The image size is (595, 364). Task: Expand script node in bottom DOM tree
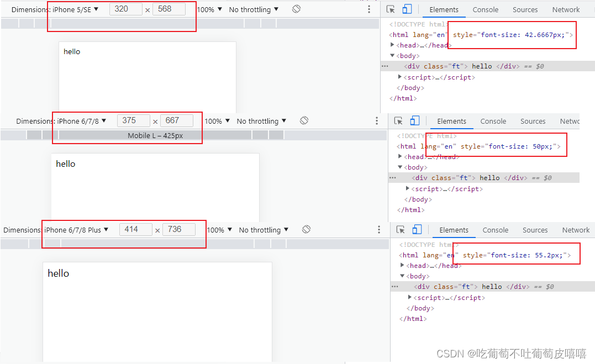(x=410, y=297)
